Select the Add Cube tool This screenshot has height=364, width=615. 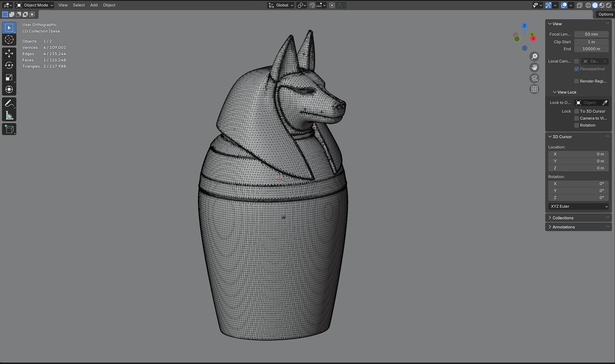click(x=9, y=130)
